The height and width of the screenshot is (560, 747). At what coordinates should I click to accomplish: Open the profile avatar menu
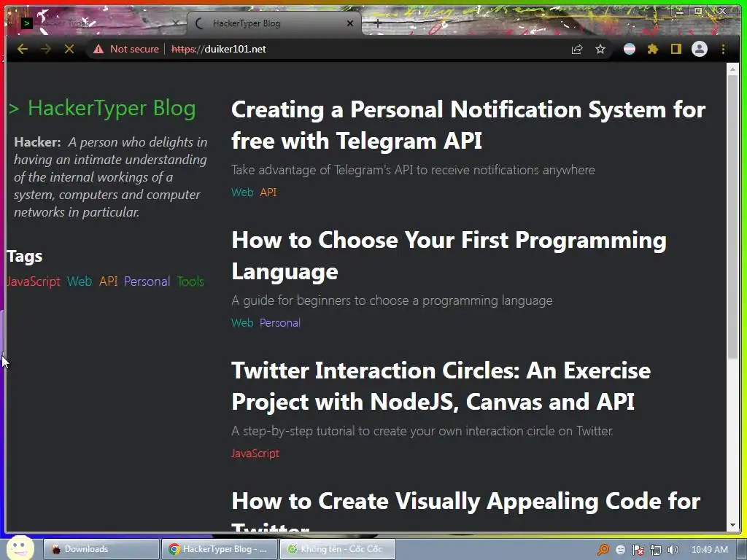tap(700, 49)
